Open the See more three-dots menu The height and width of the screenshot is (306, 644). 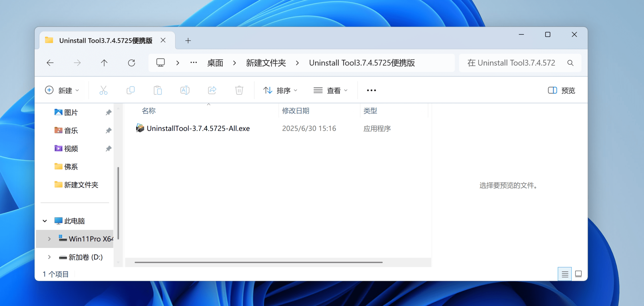[x=371, y=90]
